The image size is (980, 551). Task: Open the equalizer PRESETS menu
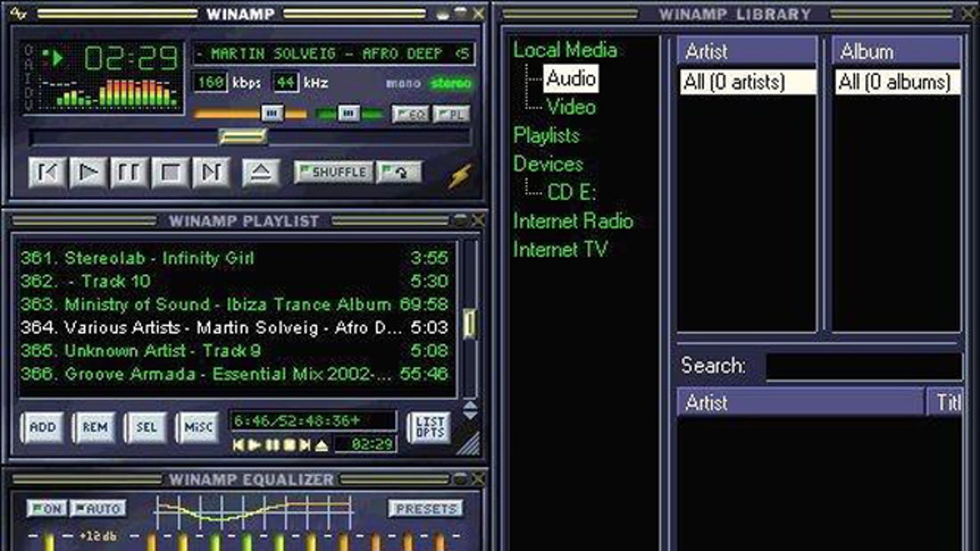coord(426,508)
